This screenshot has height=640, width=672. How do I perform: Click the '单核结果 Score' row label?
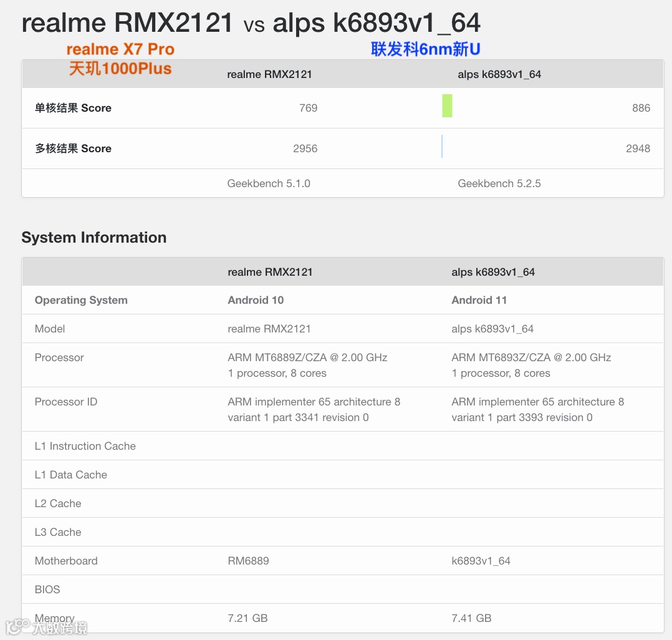73,108
